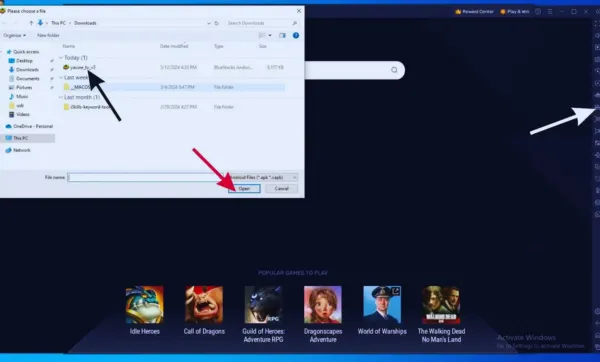Image resolution: width=600 pixels, height=362 pixels.
Task: Open Play & Win in BlueStacks
Action: [515, 11]
